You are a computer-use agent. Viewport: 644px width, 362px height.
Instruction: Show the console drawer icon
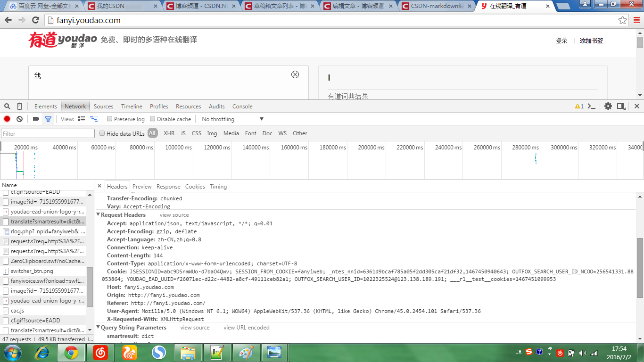591,107
